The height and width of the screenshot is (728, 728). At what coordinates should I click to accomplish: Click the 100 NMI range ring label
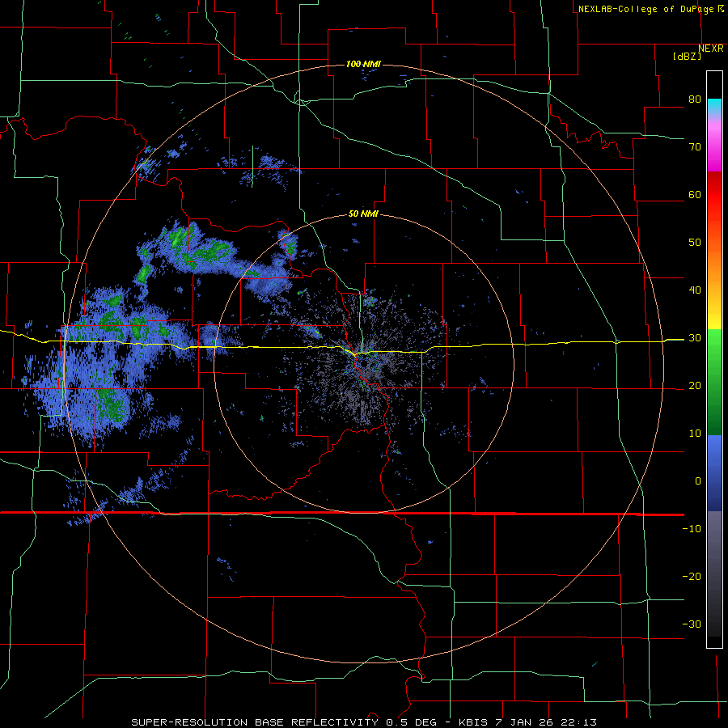click(x=363, y=64)
